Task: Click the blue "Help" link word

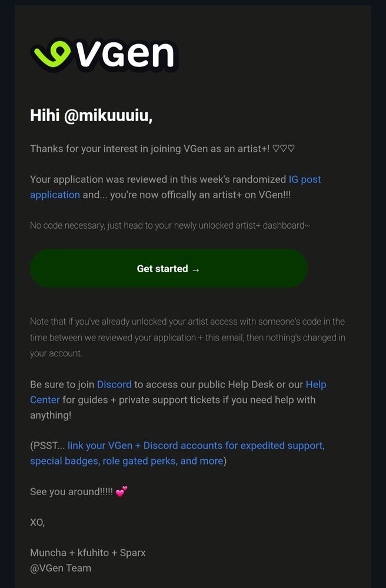Action: (x=316, y=385)
